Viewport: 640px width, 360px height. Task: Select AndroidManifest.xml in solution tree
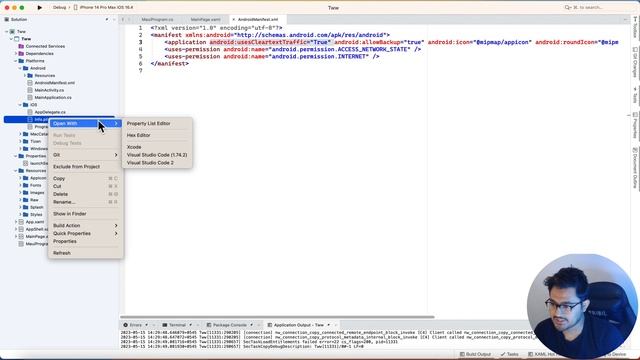[54, 83]
